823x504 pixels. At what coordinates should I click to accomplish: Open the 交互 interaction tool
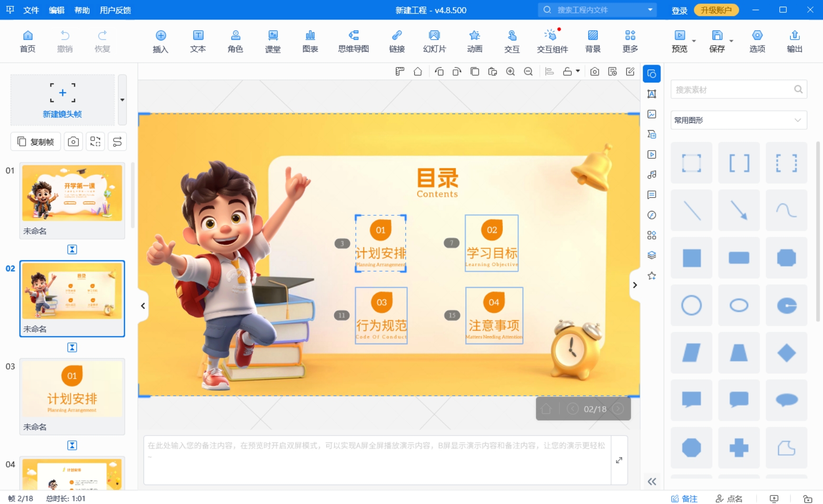tap(512, 41)
